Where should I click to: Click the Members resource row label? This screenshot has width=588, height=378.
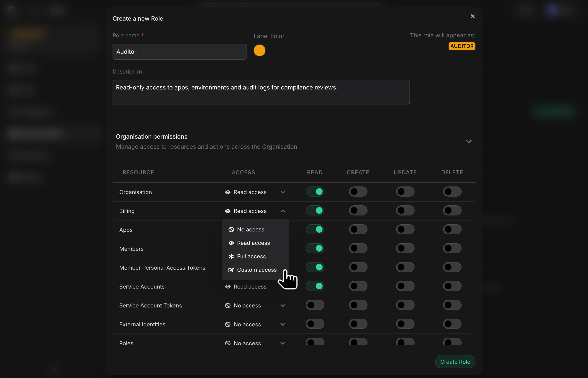(x=131, y=249)
